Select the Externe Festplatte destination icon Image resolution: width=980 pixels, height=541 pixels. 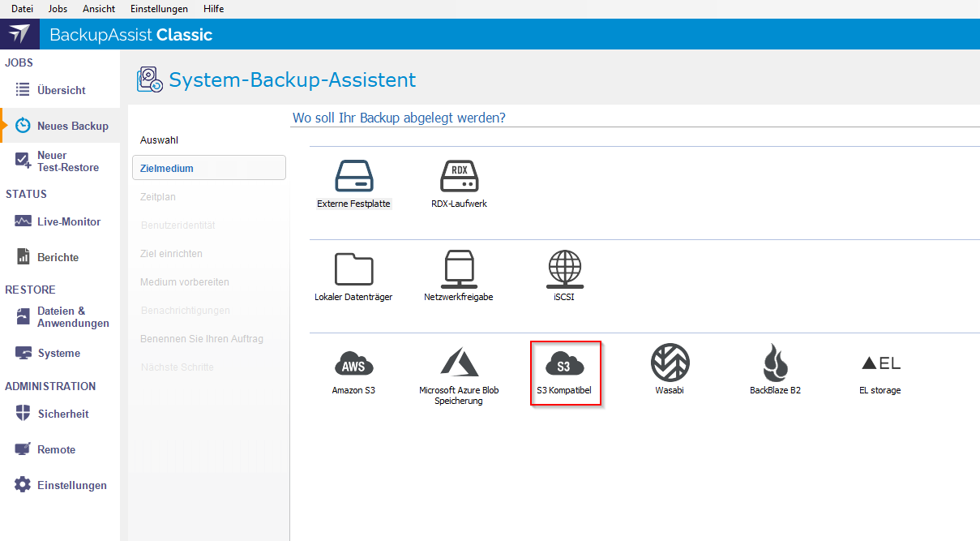tap(353, 177)
